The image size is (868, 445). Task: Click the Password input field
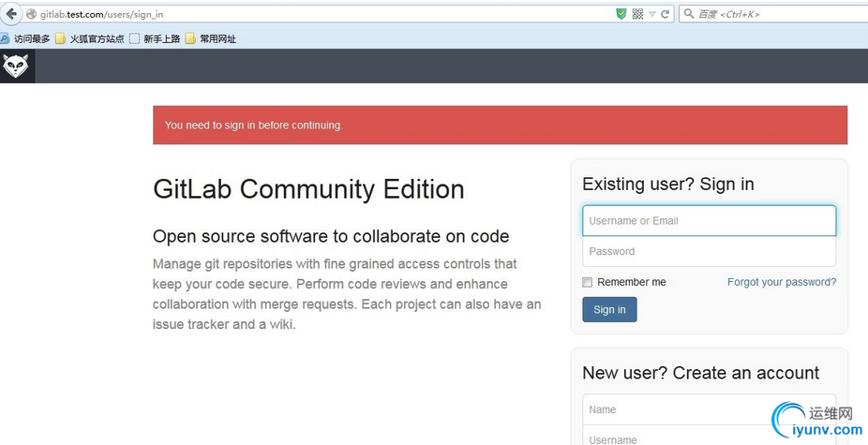click(x=709, y=251)
